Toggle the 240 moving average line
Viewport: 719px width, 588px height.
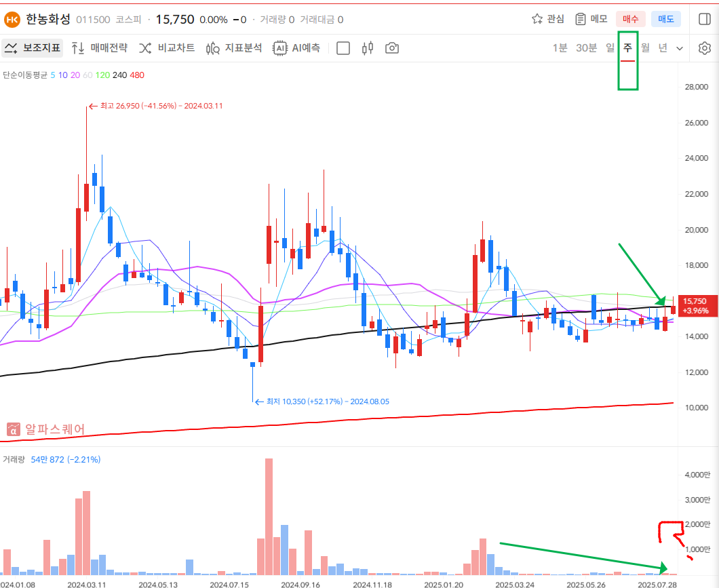coord(119,75)
